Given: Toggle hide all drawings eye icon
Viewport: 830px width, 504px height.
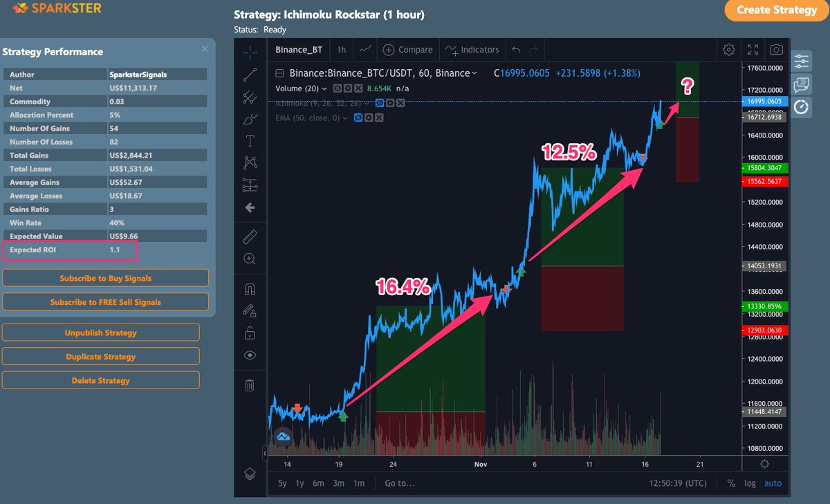Looking at the screenshot, I should [x=250, y=355].
